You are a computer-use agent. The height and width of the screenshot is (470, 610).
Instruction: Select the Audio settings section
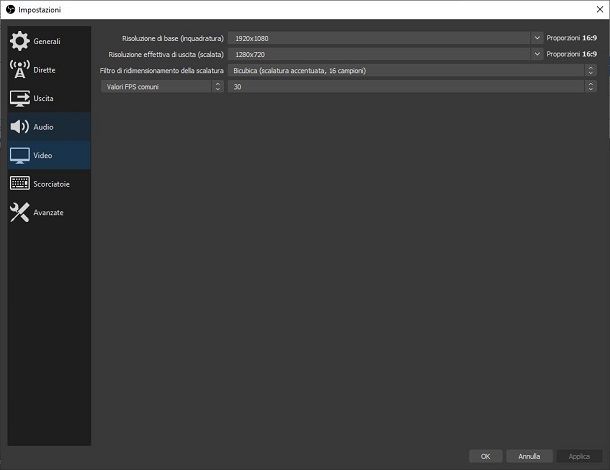pyautogui.click(x=49, y=127)
